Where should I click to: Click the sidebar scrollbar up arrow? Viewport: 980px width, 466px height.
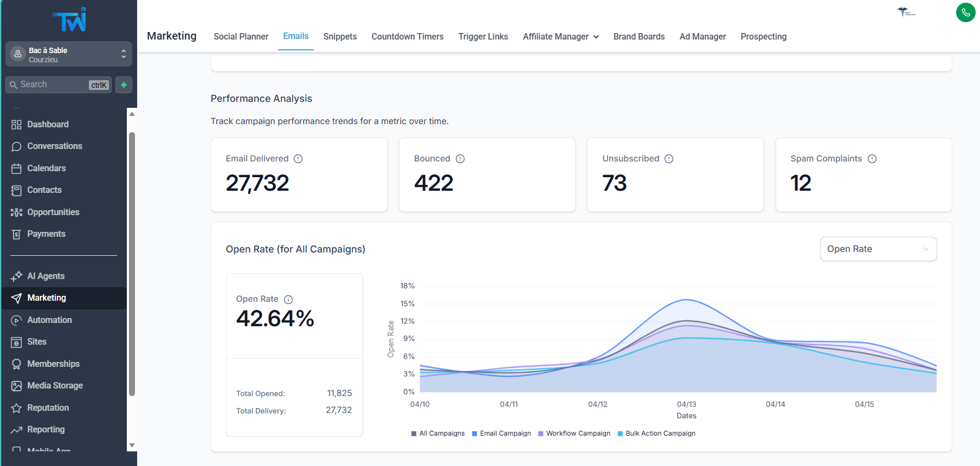(x=132, y=114)
